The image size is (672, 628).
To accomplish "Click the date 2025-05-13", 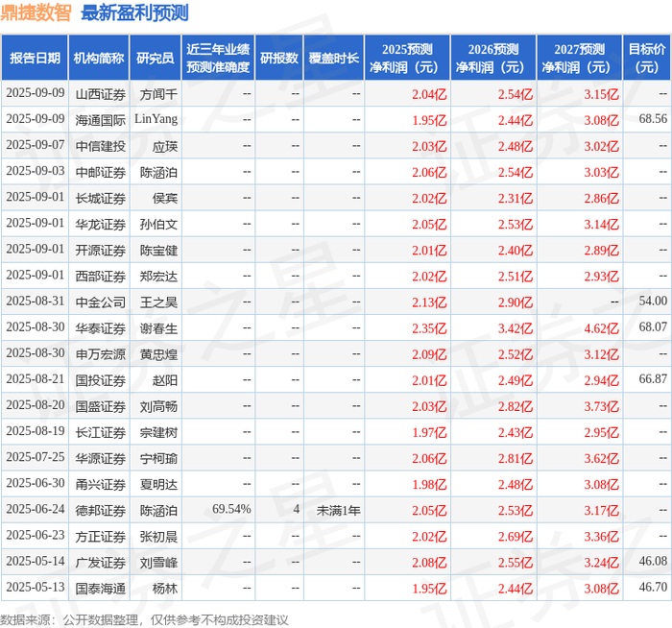I will (36, 588).
